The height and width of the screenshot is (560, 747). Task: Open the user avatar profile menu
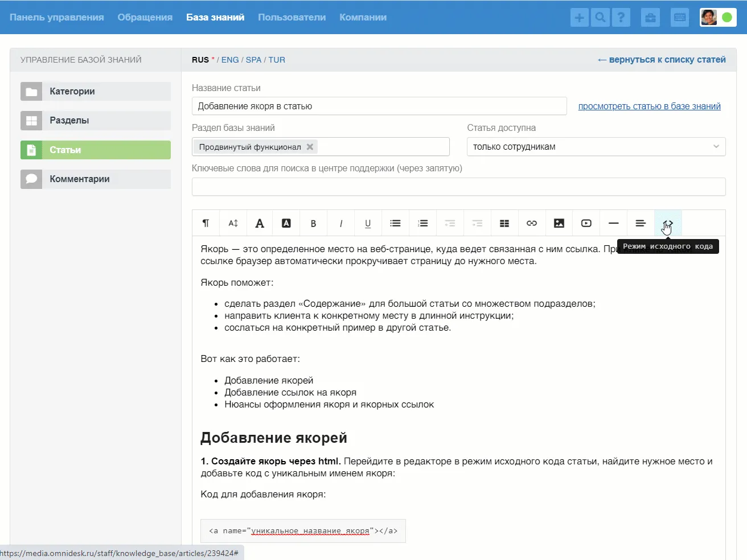(709, 17)
